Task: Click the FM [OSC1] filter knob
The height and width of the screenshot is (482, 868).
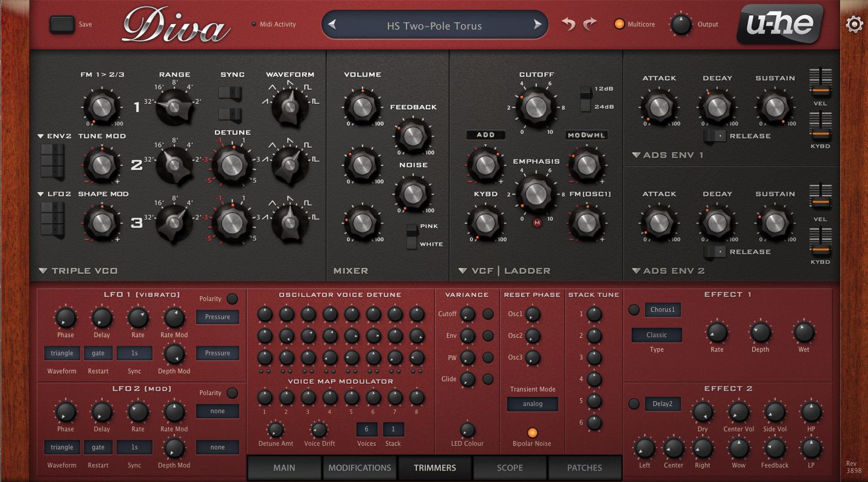Action: tap(586, 223)
